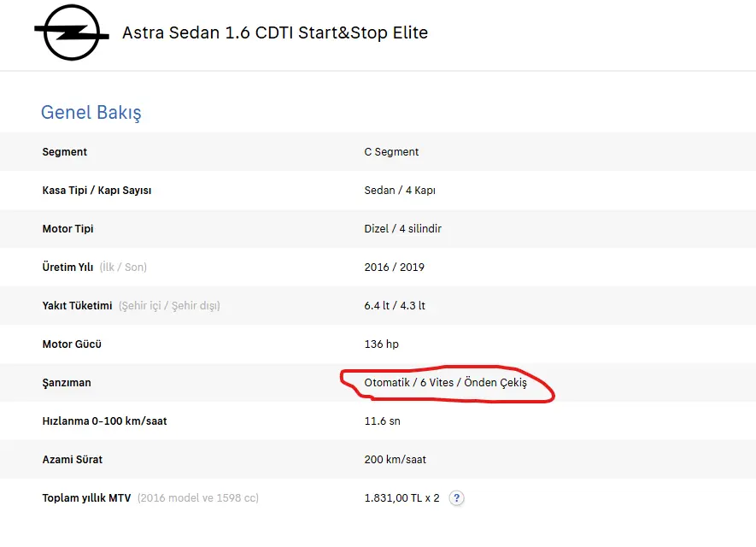
Task: Click the Sedan / 4 Kapı value
Action: [400, 190]
